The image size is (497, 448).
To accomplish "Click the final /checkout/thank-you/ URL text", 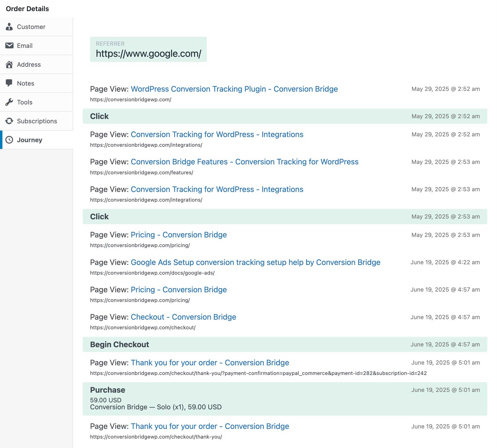I will [x=156, y=437].
